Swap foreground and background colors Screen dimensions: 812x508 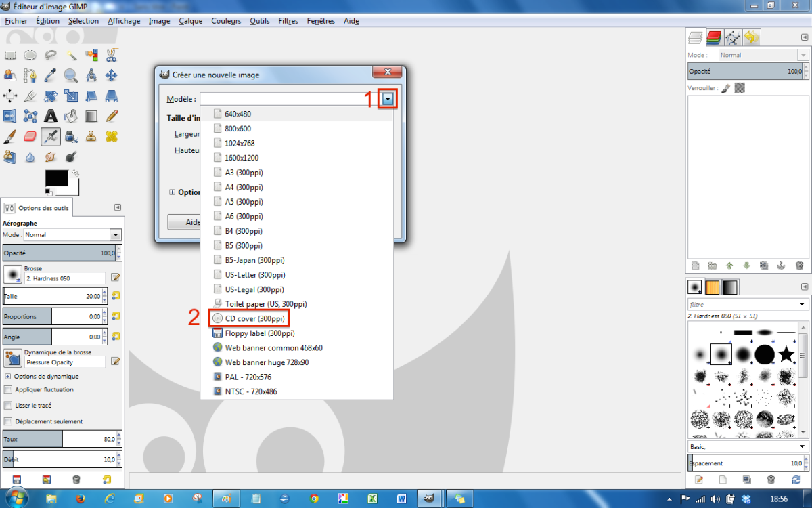pos(76,173)
